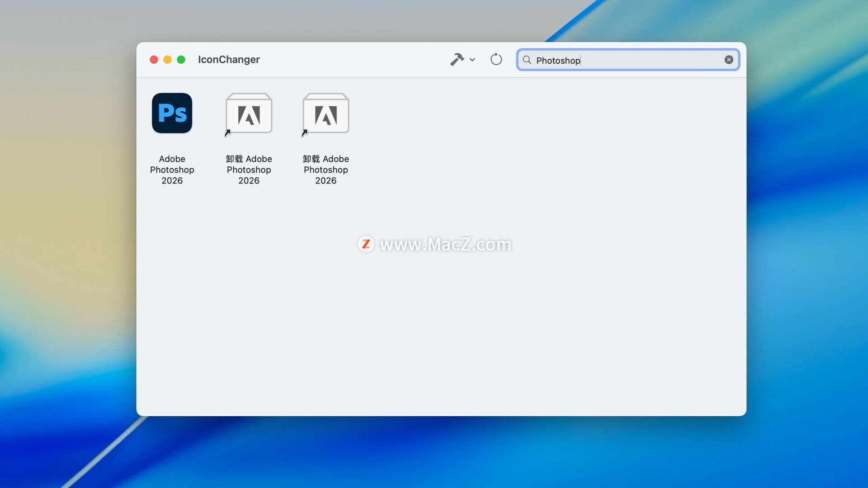
Task: Click empty area of the icon grid
Action: point(497,339)
